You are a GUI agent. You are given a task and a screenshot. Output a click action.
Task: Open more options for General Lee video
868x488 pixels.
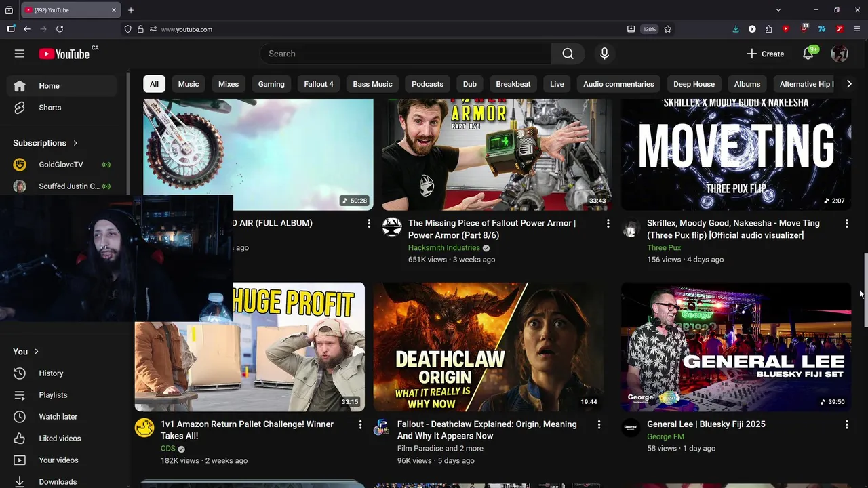(x=846, y=424)
